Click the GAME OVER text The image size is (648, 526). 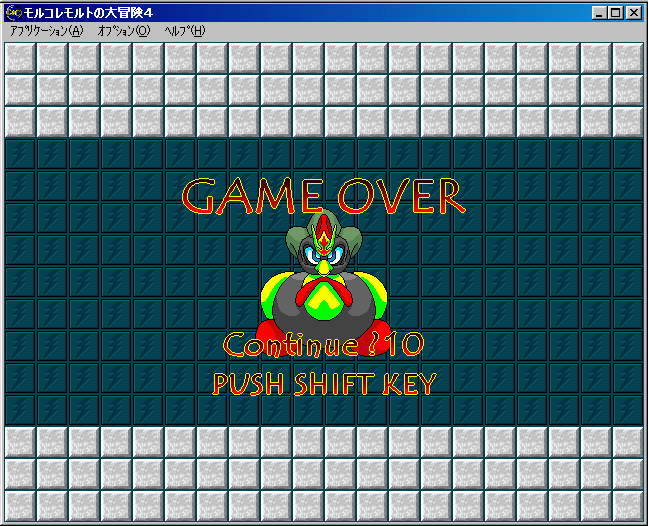[324, 196]
